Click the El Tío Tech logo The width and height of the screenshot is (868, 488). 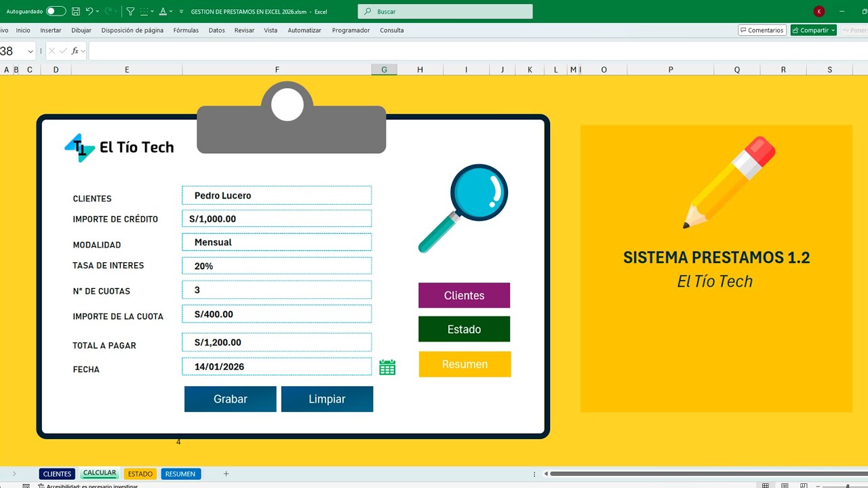coord(119,147)
